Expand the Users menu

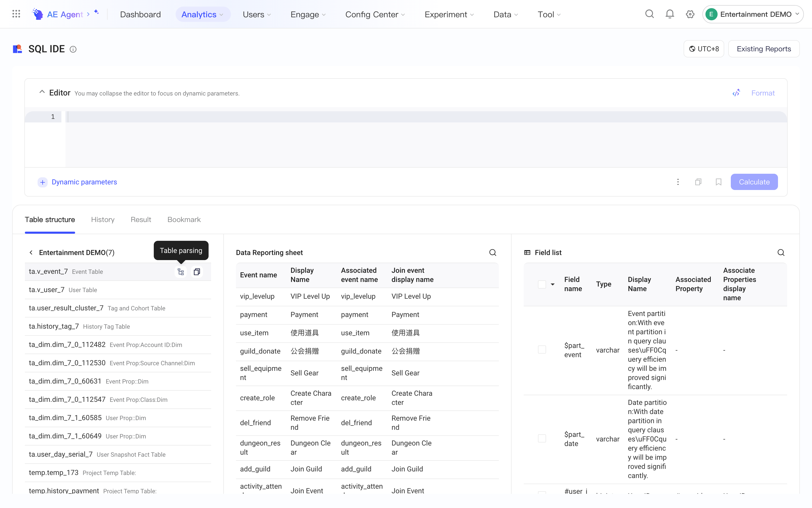point(257,14)
